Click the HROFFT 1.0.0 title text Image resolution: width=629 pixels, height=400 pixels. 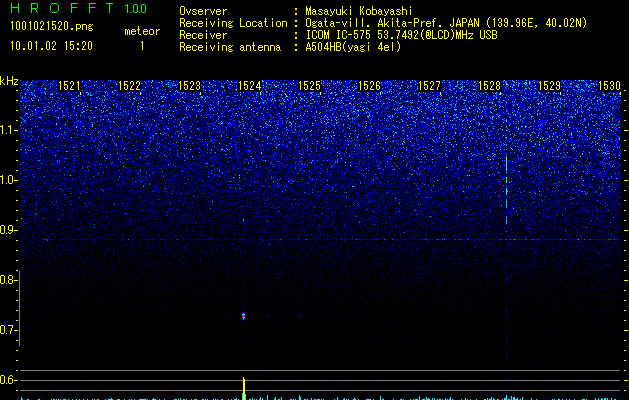click(x=78, y=8)
